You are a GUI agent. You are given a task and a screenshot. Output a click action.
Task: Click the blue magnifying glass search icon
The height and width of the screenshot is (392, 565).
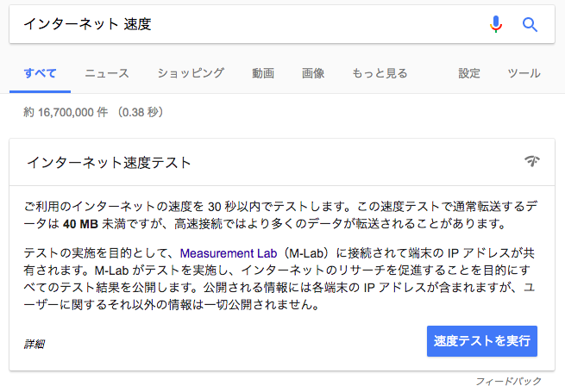[x=530, y=24]
